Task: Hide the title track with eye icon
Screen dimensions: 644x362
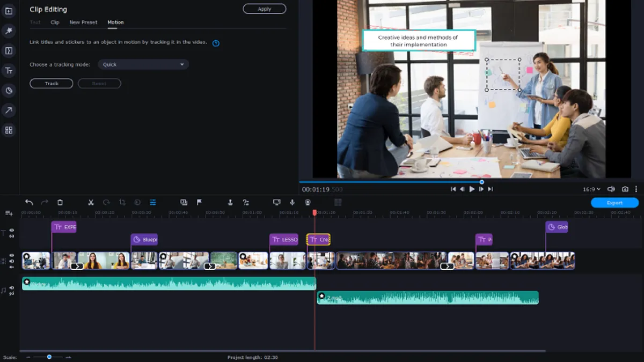Action: [x=11, y=231]
